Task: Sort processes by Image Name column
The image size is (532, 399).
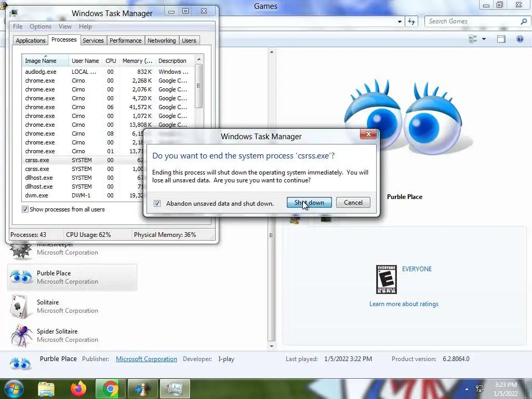Action: tap(45, 61)
